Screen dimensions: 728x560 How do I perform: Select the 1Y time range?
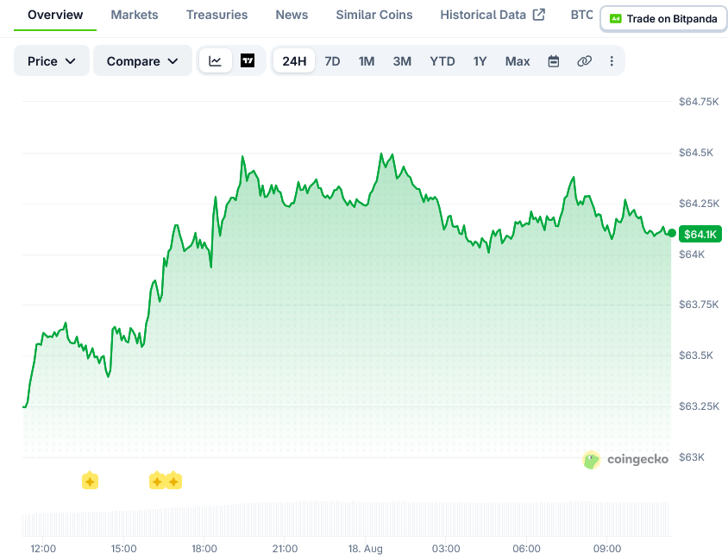pos(480,60)
